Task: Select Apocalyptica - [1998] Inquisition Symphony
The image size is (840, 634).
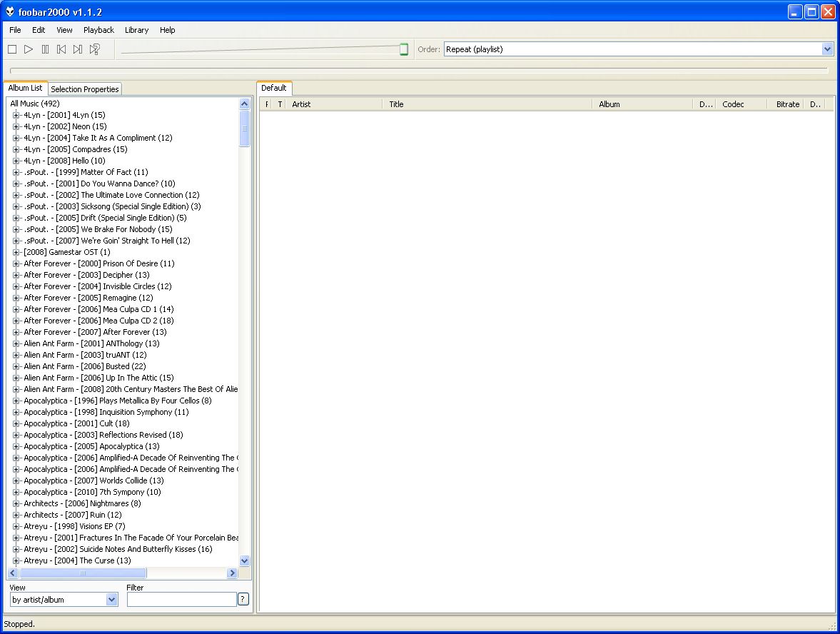Action: (x=106, y=412)
